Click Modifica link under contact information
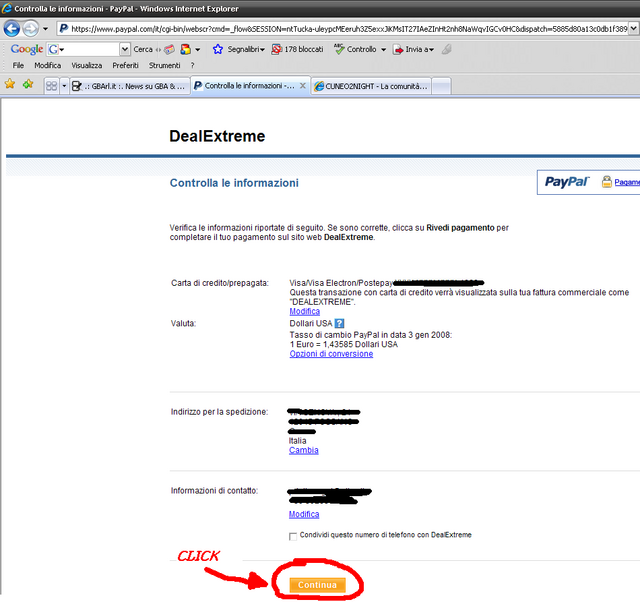Image resolution: width=640 pixels, height=602 pixels. point(304,514)
